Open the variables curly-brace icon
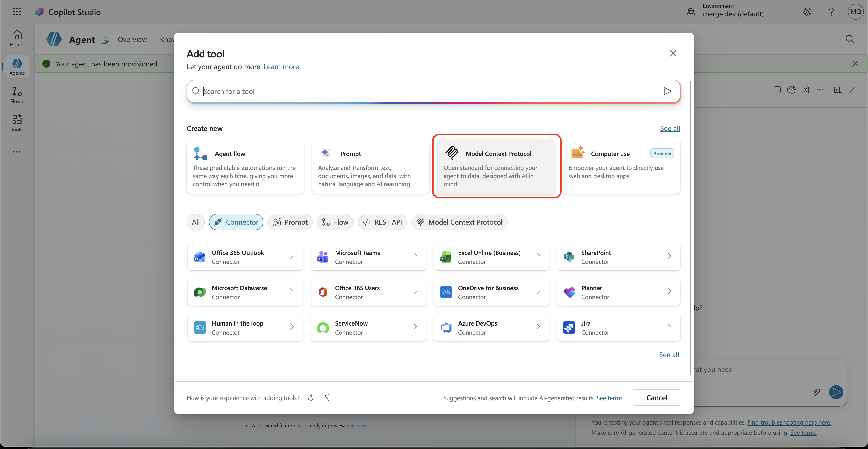Screen dimensions: 868x449 [805, 90]
